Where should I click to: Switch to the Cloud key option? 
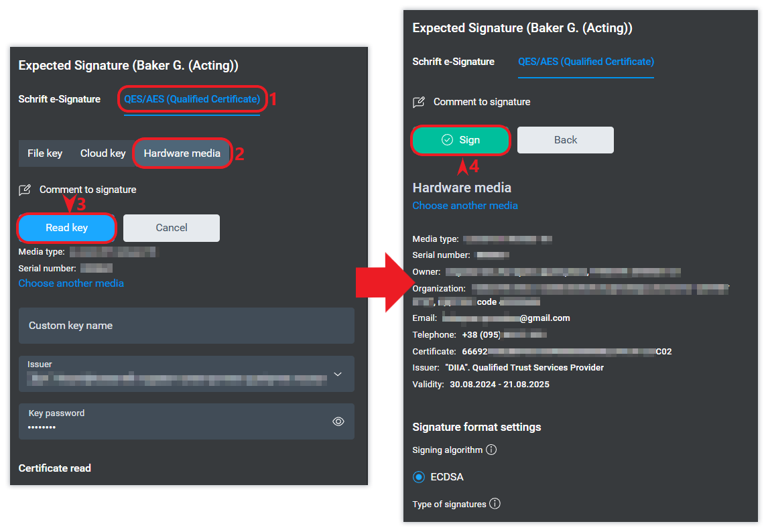103,153
